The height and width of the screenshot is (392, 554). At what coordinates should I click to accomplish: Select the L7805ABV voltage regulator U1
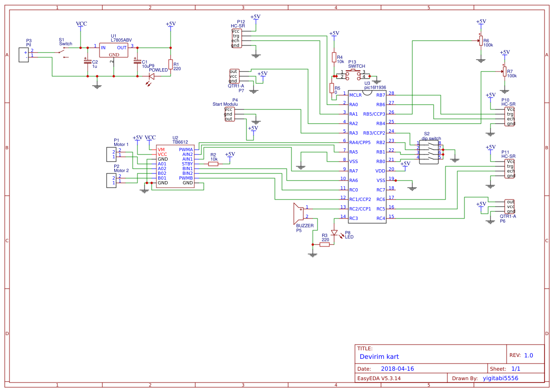pos(113,51)
